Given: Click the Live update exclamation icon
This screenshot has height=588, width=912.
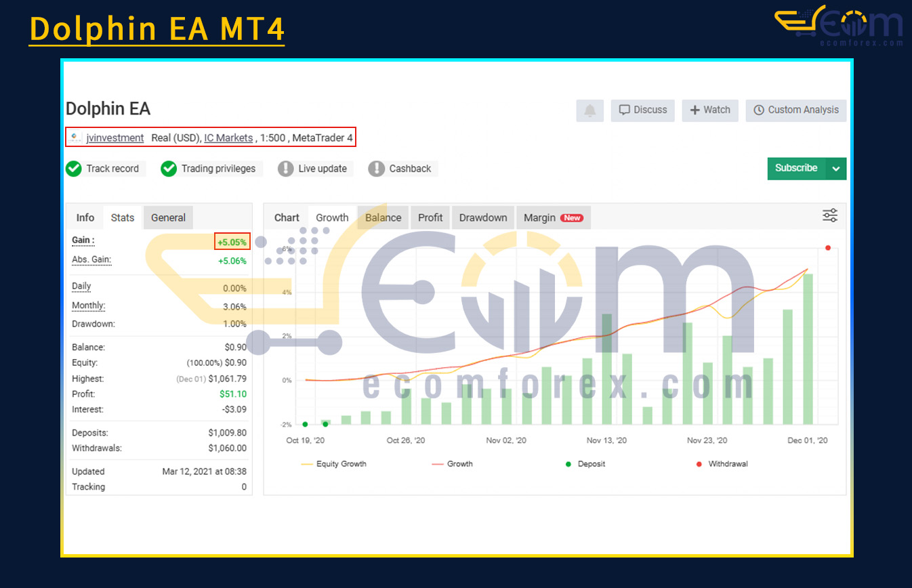Looking at the screenshot, I should click(286, 169).
